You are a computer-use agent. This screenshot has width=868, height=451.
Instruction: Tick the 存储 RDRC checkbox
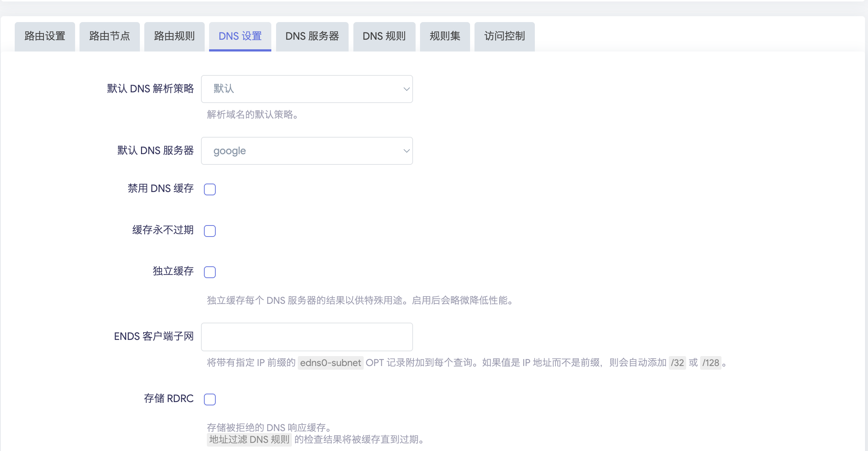point(210,399)
